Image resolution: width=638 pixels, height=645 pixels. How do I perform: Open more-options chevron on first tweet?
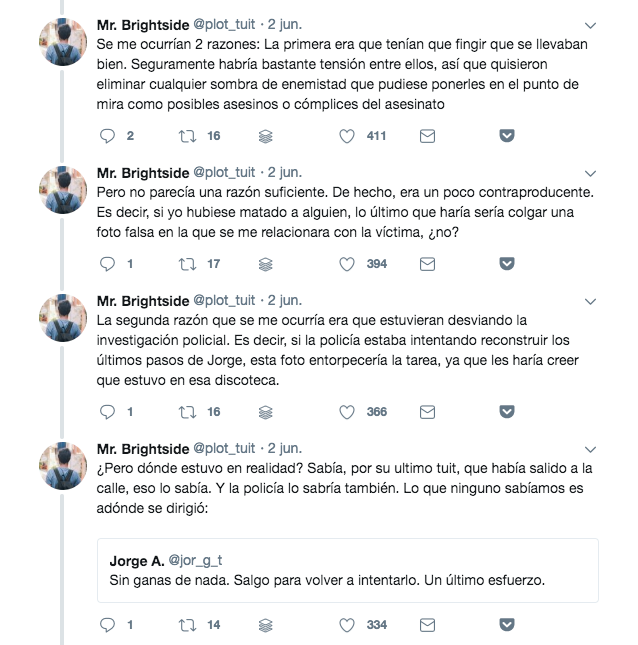590,26
